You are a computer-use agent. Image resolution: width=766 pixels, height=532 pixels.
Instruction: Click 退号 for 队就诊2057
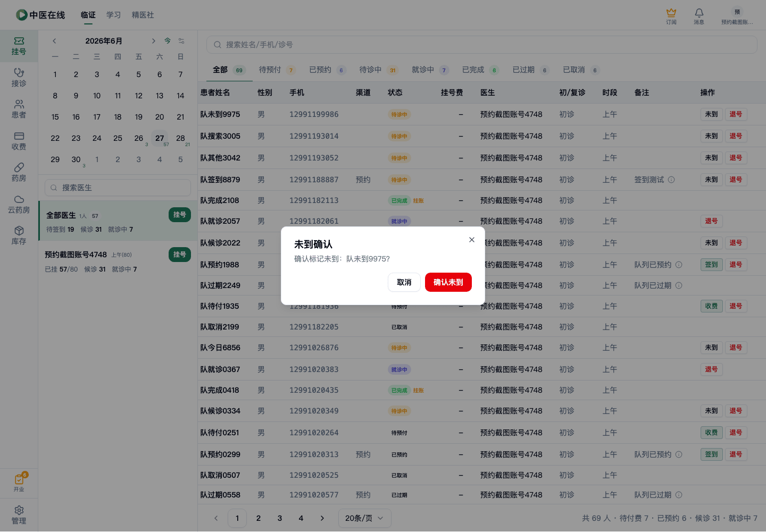711,221
